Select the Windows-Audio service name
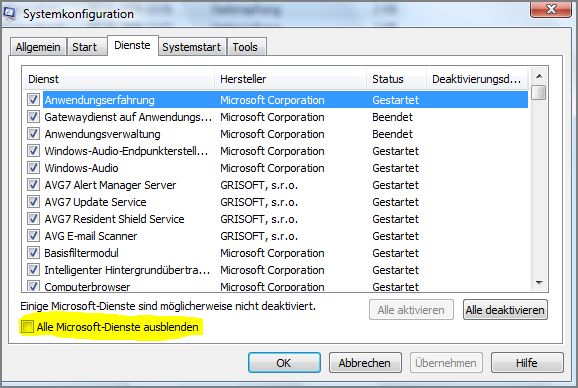The height and width of the screenshot is (388, 578). pos(81,168)
